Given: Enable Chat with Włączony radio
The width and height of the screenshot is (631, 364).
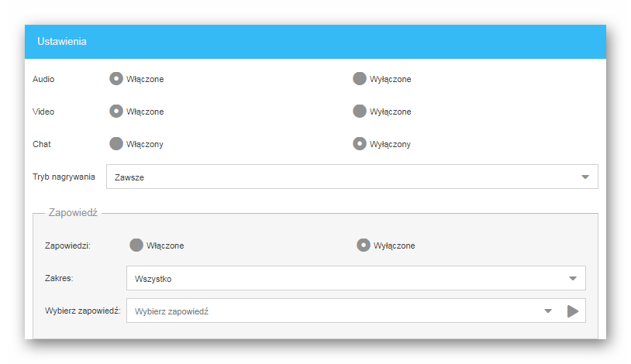Looking at the screenshot, I should click(x=116, y=143).
